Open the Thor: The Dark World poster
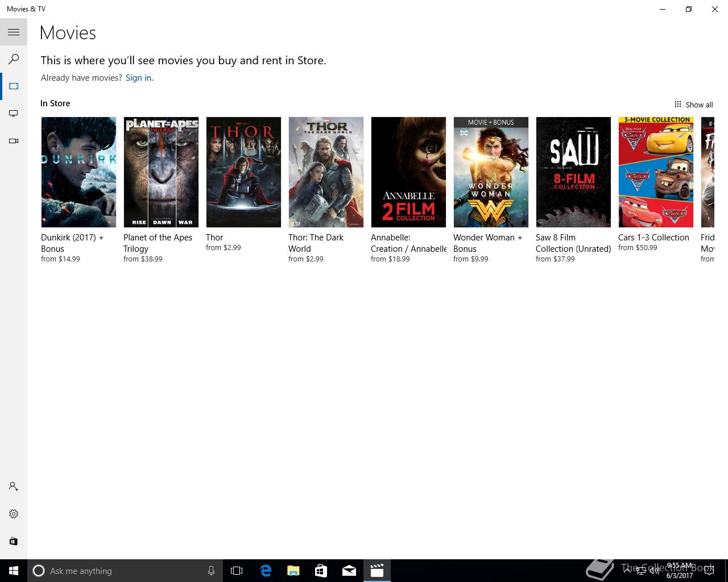The width and height of the screenshot is (728, 582). (326, 172)
